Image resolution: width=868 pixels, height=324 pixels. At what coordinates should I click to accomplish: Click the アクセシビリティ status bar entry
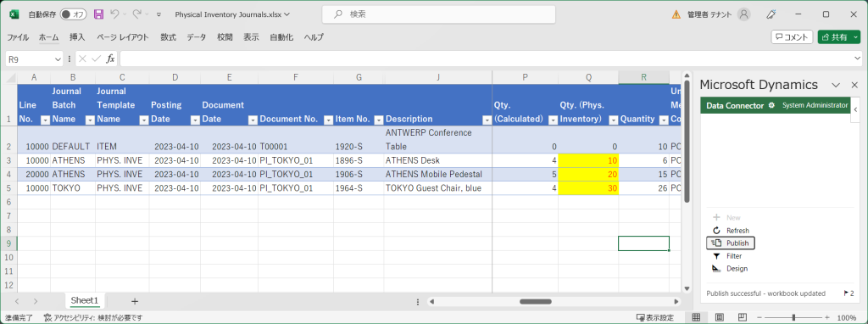click(93, 317)
